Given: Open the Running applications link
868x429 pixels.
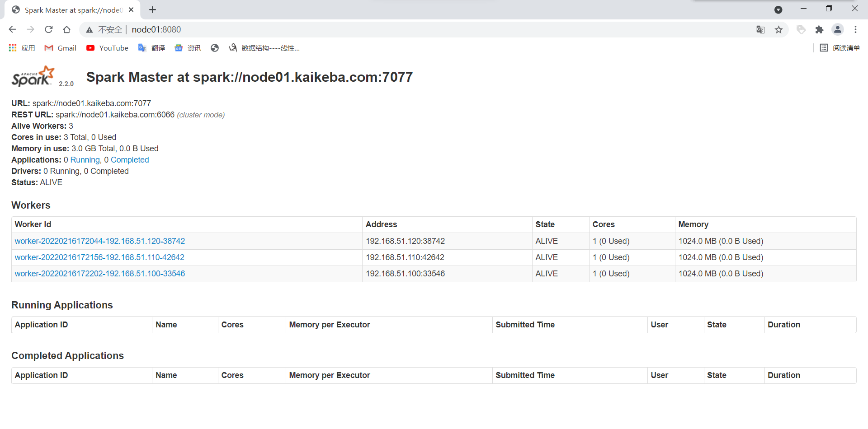Looking at the screenshot, I should tap(85, 160).
